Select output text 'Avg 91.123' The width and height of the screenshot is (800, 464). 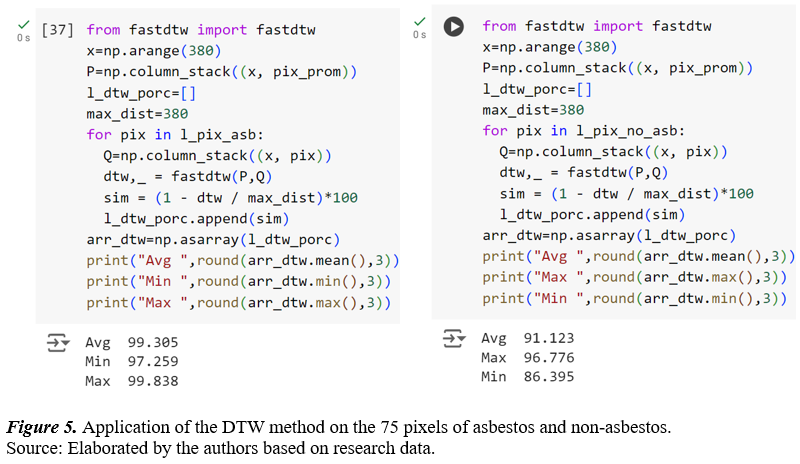528,338
